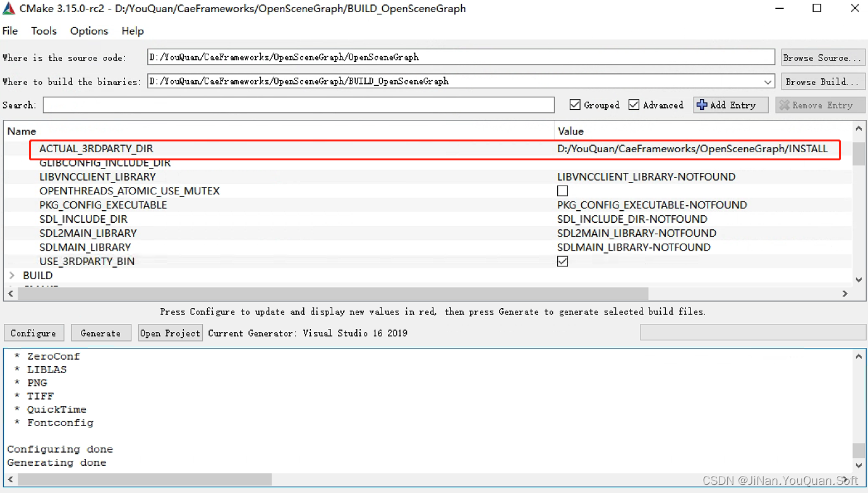Click the Configure button
Screen dimensions: 868x493
[x=33, y=333]
